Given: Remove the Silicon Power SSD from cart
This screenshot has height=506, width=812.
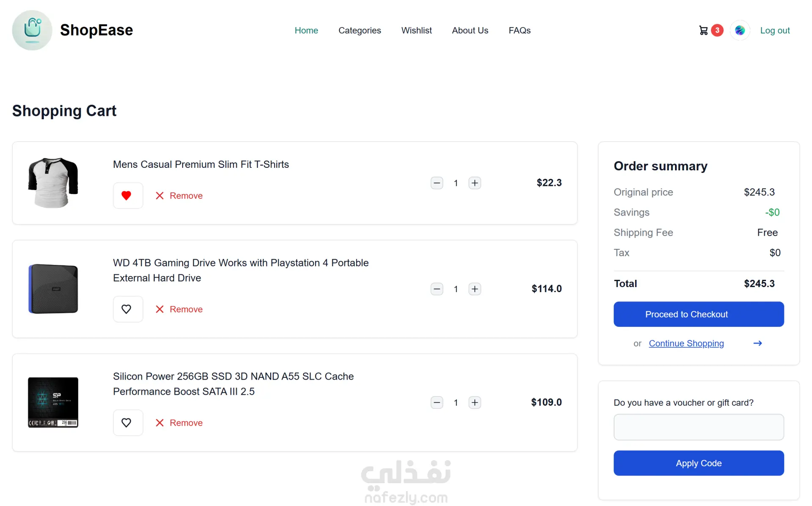Looking at the screenshot, I should tap(179, 423).
